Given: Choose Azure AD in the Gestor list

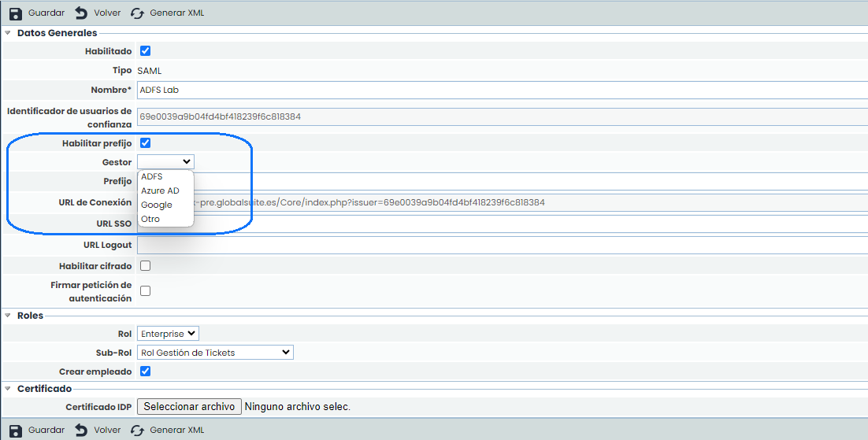Looking at the screenshot, I should 160,191.
